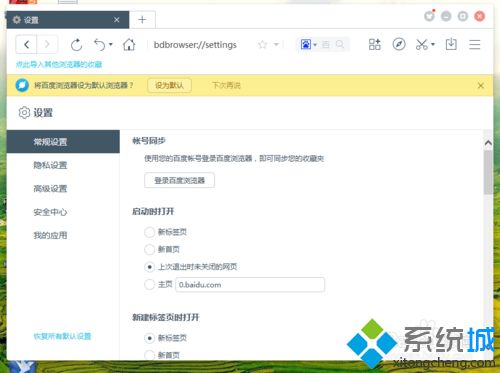The height and width of the screenshot is (373, 500).
Task: Click the compass navigation icon
Action: pos(399,44)
